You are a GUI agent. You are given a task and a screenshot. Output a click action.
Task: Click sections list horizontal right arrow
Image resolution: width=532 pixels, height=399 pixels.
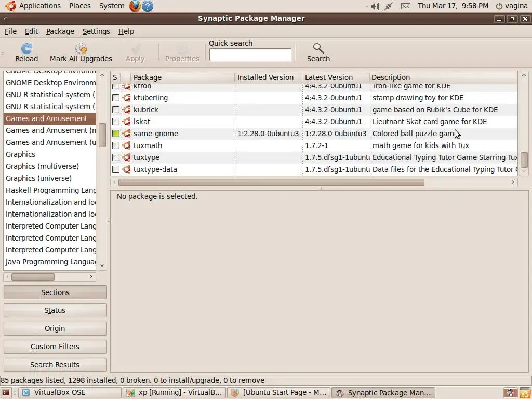coord(91,277)
